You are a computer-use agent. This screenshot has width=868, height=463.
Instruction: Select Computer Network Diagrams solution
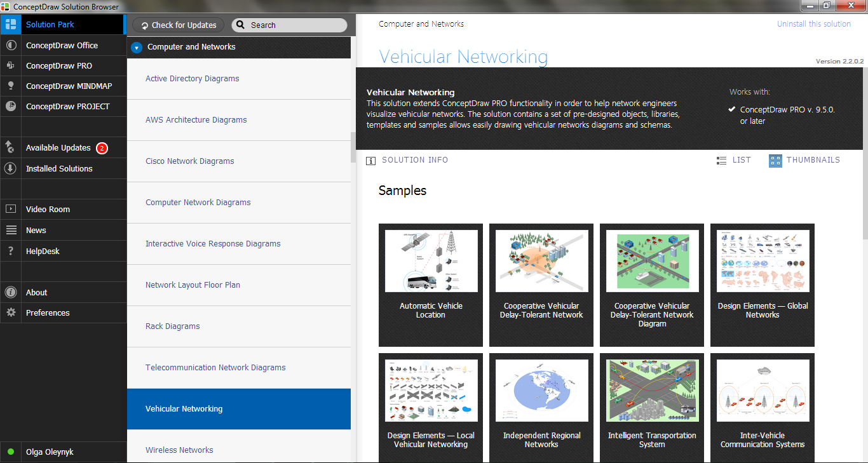(239, 203)
